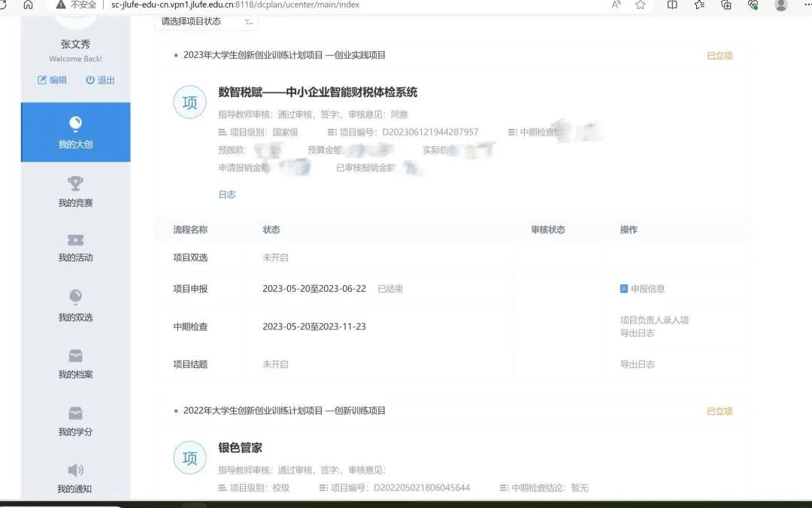Open 我的通知 sidebar item

(x=74, y=479)
